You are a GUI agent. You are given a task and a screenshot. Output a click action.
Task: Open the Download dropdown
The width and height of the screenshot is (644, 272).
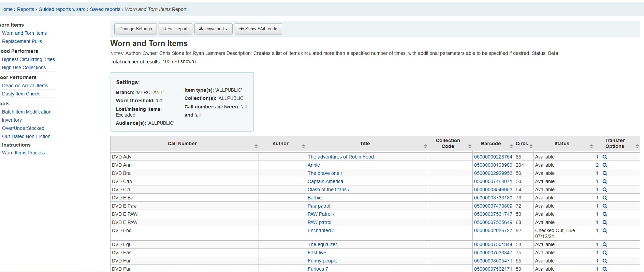coord(214,29)
